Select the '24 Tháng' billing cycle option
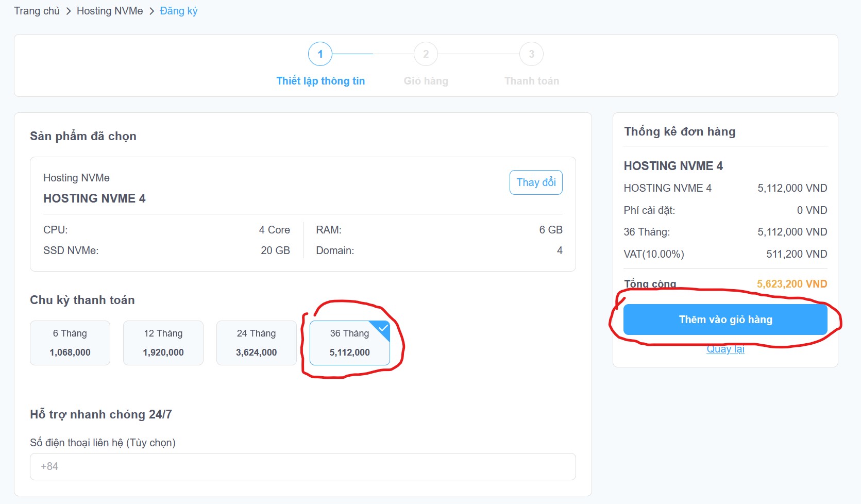Screen dimensions: 861x504 coord(256,343)
